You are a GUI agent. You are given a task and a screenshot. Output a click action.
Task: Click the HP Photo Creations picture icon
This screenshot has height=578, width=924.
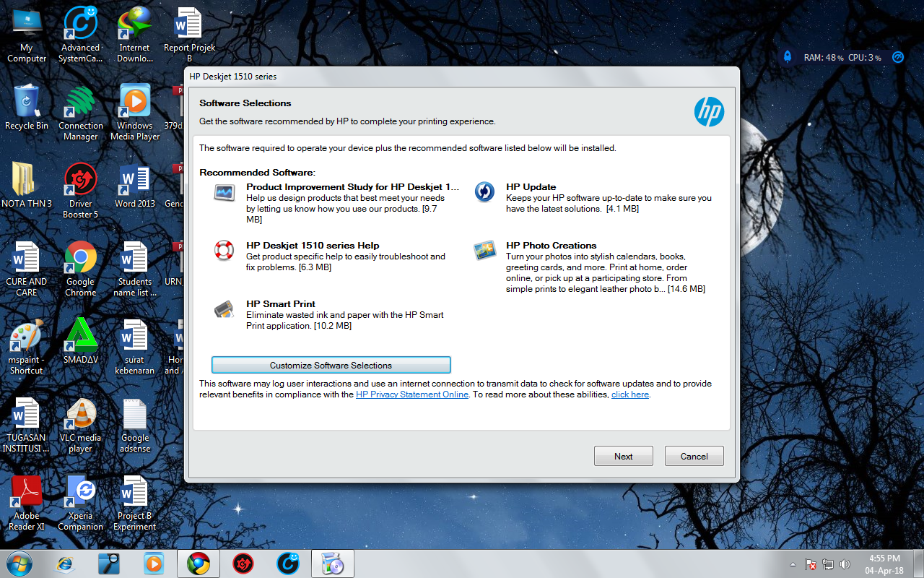coord(484,251)
